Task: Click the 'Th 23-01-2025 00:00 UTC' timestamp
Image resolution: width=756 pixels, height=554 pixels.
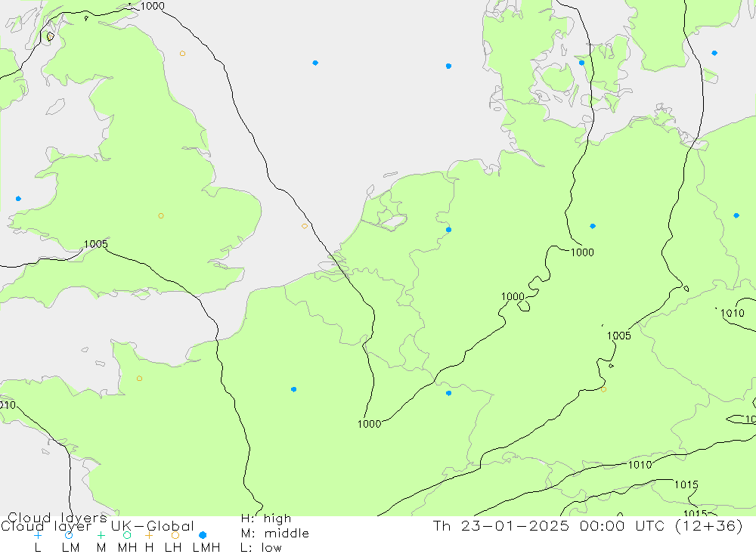Action: point(550,525)
